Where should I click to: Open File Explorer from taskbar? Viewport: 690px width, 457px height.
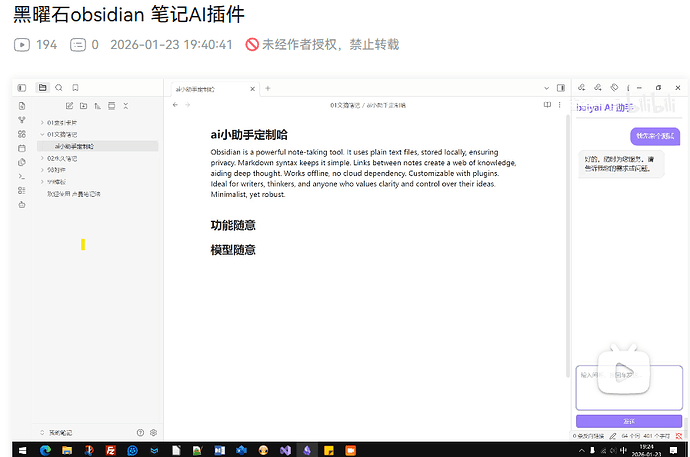[x=67, y=450]
